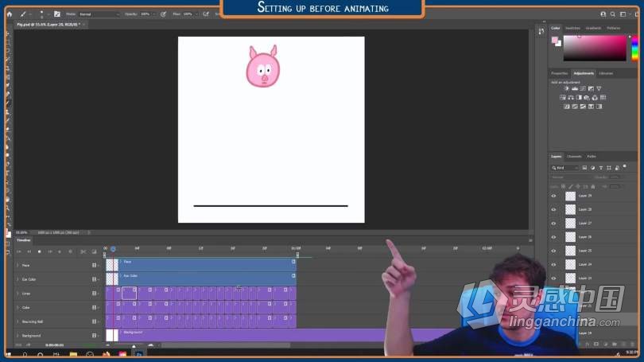The image size is (644, 362).
Task: Click the foreground color swatch in Color panel
Action: pos(555,40)
